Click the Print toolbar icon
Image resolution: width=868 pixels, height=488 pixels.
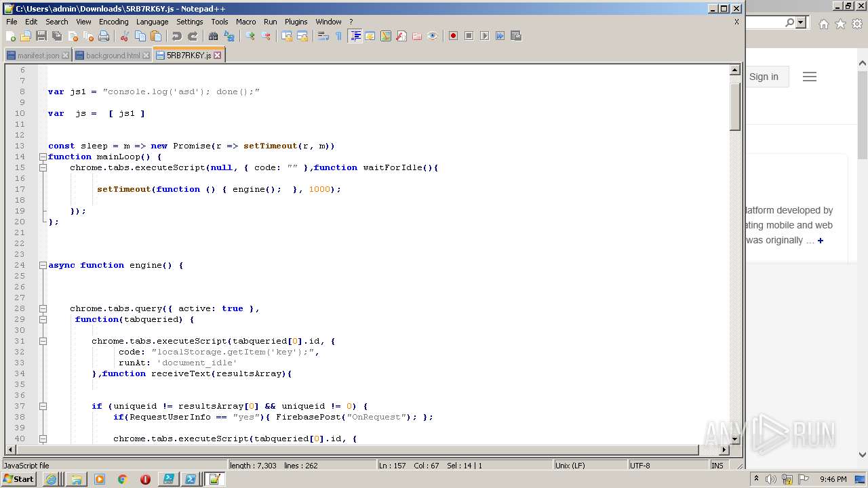[104, 36]
